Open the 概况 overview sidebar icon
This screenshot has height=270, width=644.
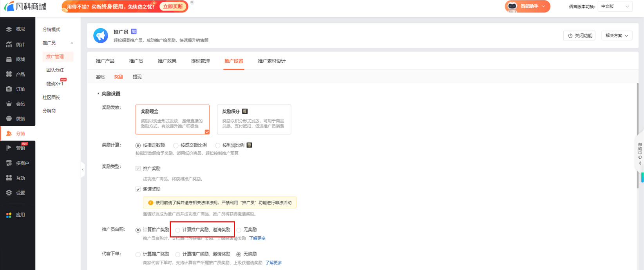pos(9,29)
